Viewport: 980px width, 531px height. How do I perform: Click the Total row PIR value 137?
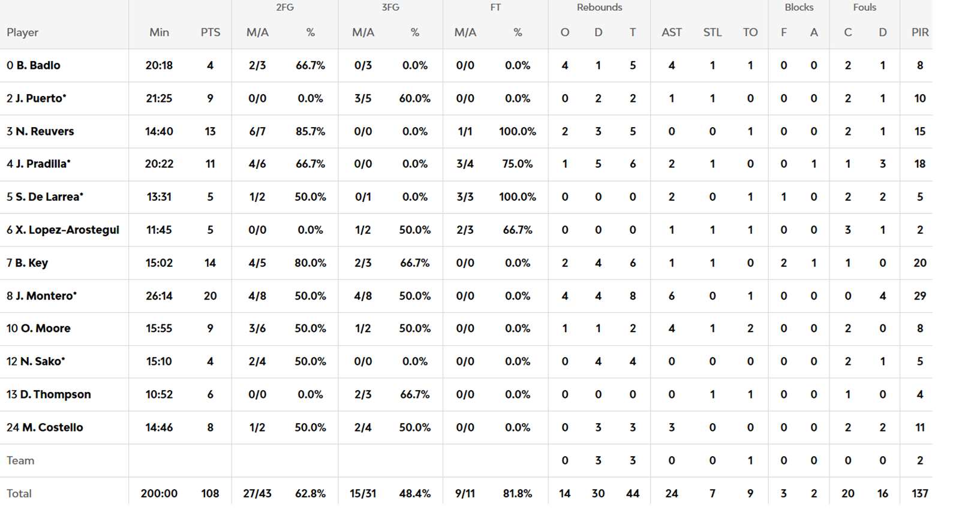click(919, 493)
